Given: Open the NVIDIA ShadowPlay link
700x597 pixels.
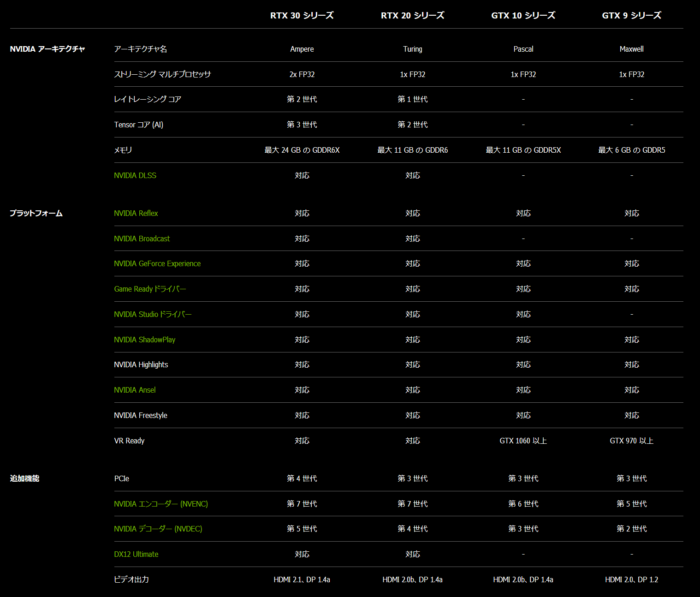Looking at the screenshot, I should (145, 340).
